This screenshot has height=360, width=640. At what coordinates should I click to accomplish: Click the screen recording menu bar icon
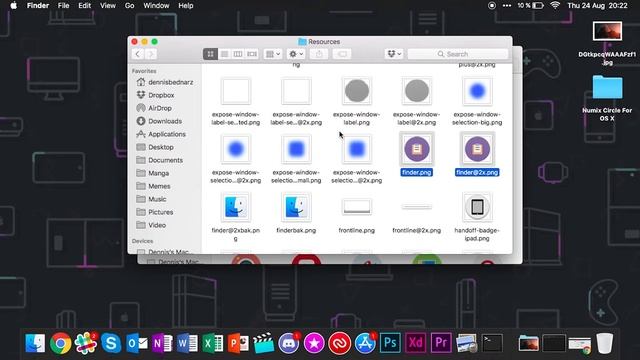[x=492, y=6]
